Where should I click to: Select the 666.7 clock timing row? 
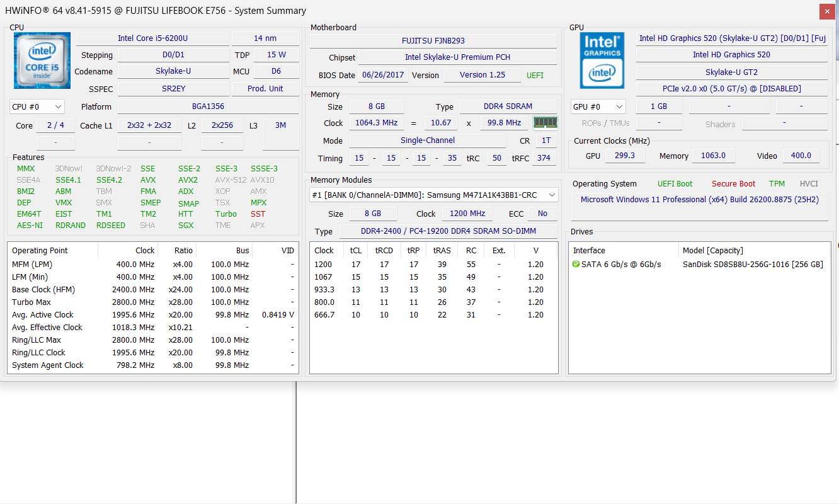(434, 315)
